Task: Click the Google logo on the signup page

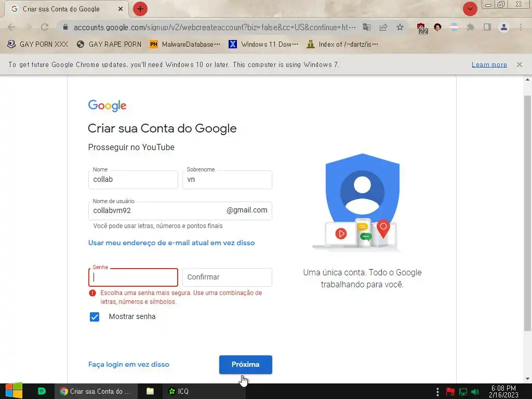Action: point(107,105)
